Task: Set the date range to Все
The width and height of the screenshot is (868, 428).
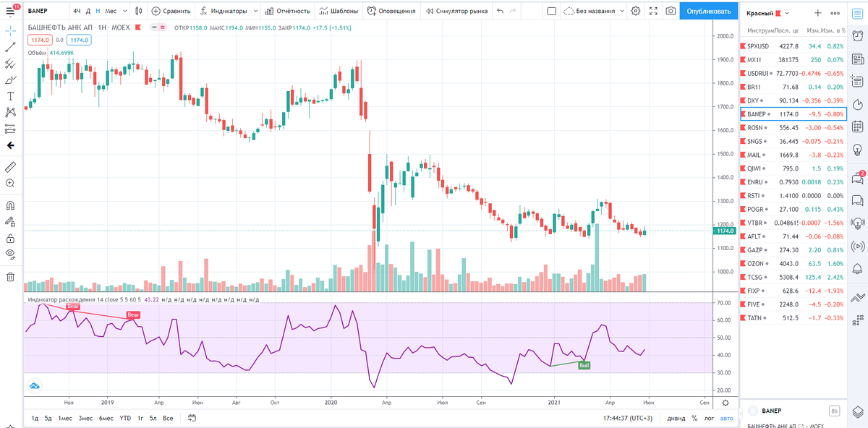Action: [x=168, y=418]
